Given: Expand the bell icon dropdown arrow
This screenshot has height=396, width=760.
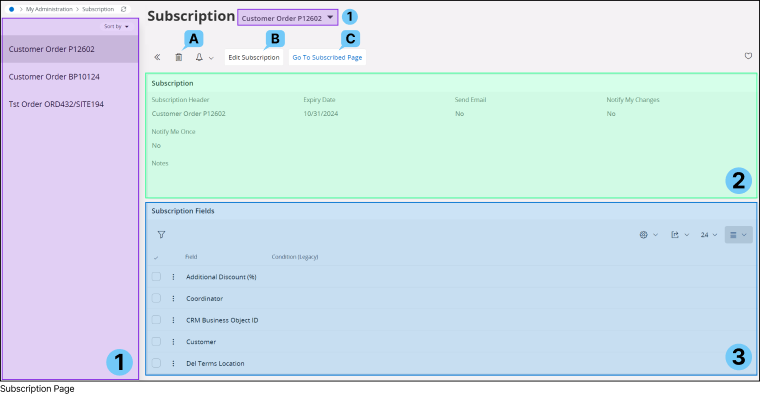Looking at the screenshot, I should point(211,58).
